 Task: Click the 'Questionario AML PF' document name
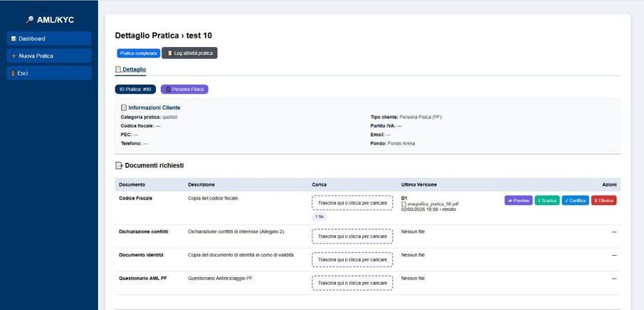click(143, 279)
